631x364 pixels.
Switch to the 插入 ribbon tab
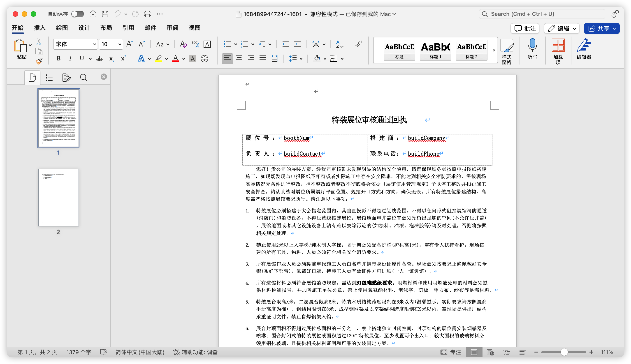(x=40, y=28)
